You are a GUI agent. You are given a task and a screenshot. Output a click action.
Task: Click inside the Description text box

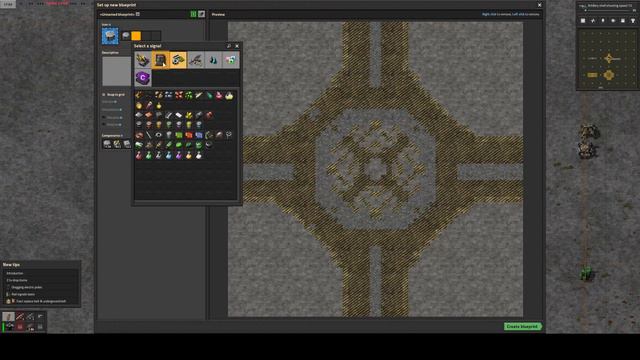[x=117, y=71]
